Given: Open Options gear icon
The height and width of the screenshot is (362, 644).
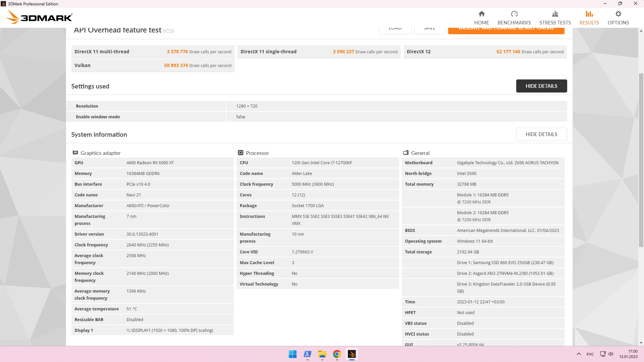Looking at the screenshot, I should coord(618,14).
